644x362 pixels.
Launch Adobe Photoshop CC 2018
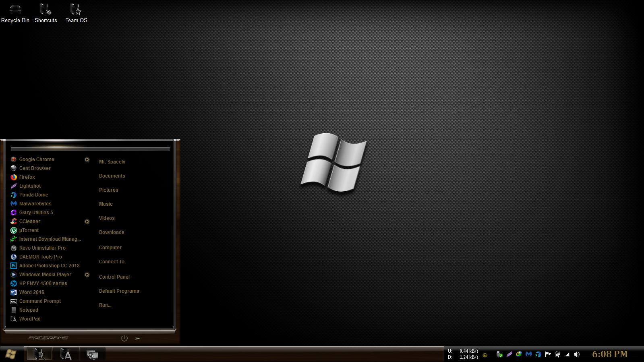[x=50, y=266]
